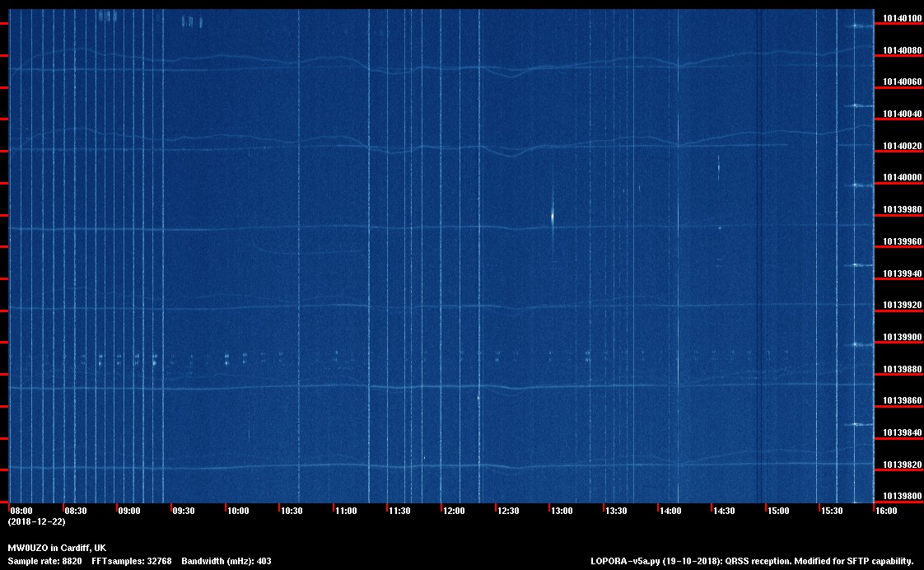Select the 14:30 time axis label
The image size is (924, 570).
[724, 511]
